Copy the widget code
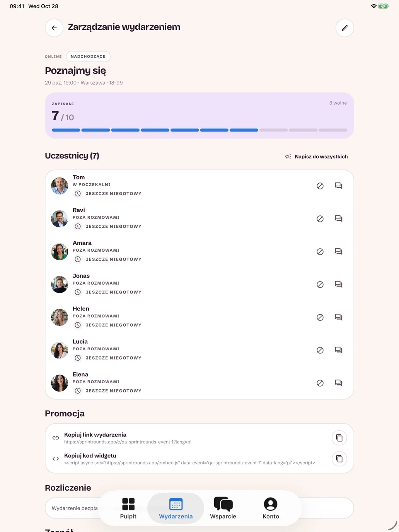Viewport: 399px width, 532px height. pos(339,459)
